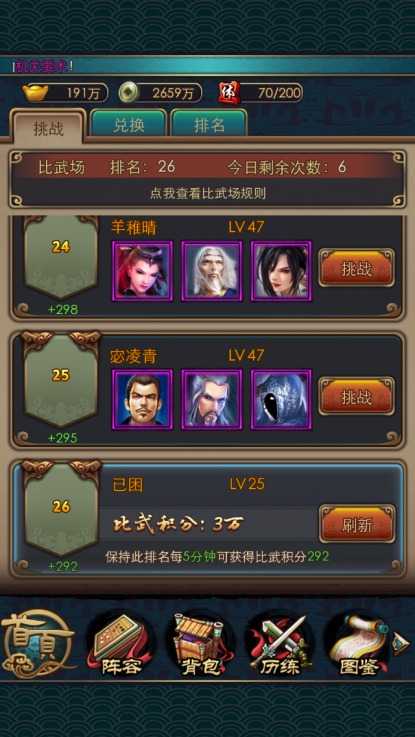Click the 刷新 refresh button
This screenshot has height=737, width=415.
[357, 524]
